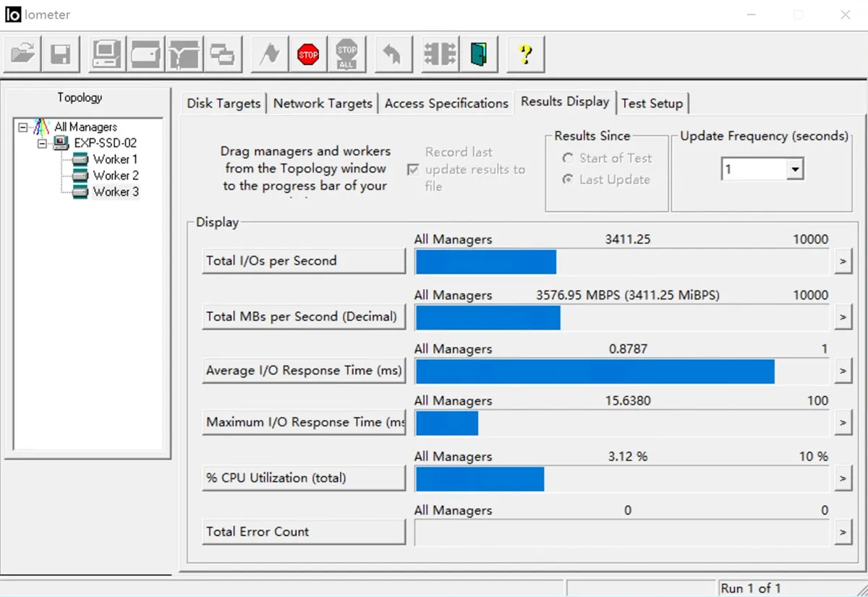Reset workers undo arrow icon
Viewport: 868px width, 597px height.
point(393,54)
